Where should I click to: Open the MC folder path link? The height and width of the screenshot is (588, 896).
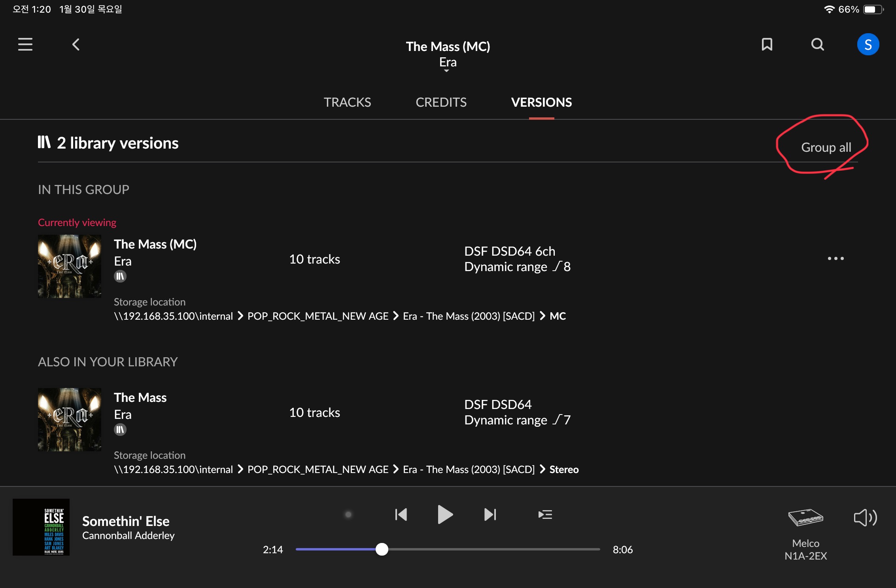(x=558, y=316)
